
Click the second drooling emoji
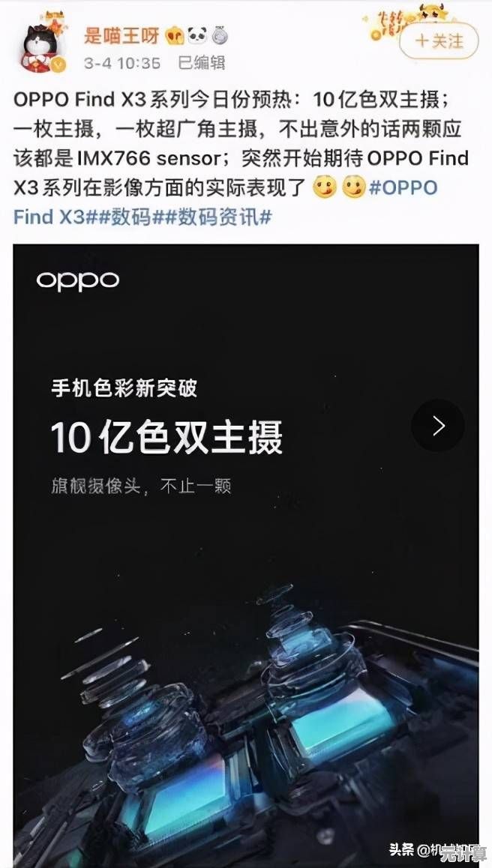353,187
